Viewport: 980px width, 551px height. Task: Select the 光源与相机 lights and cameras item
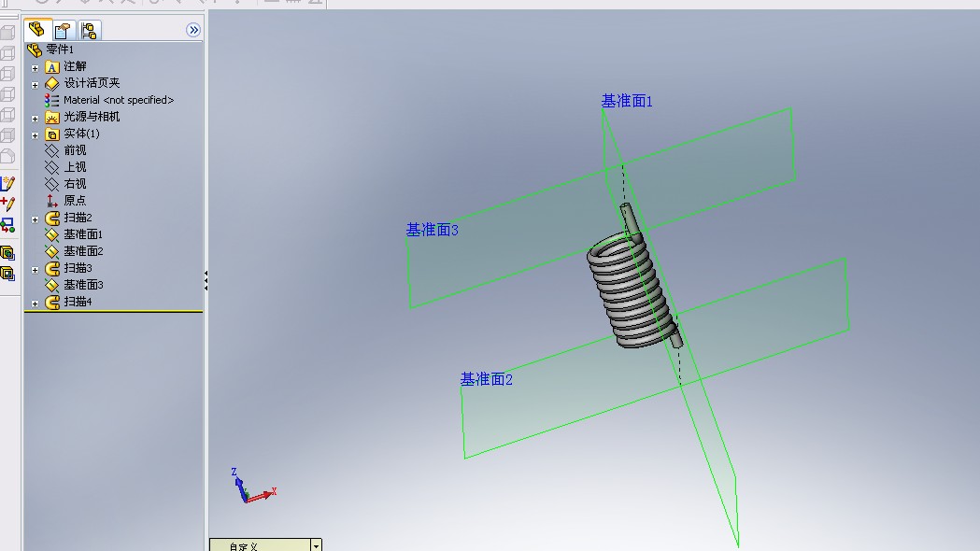tap(92, 117)
